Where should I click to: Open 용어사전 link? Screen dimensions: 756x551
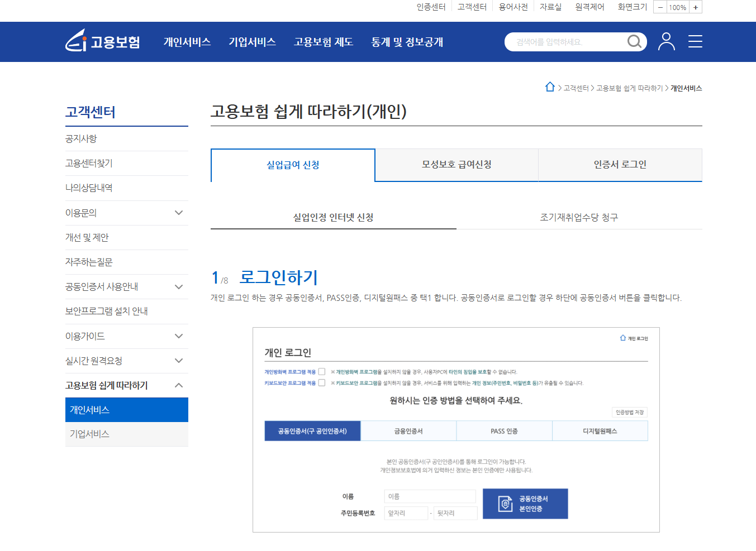(513, 7)
